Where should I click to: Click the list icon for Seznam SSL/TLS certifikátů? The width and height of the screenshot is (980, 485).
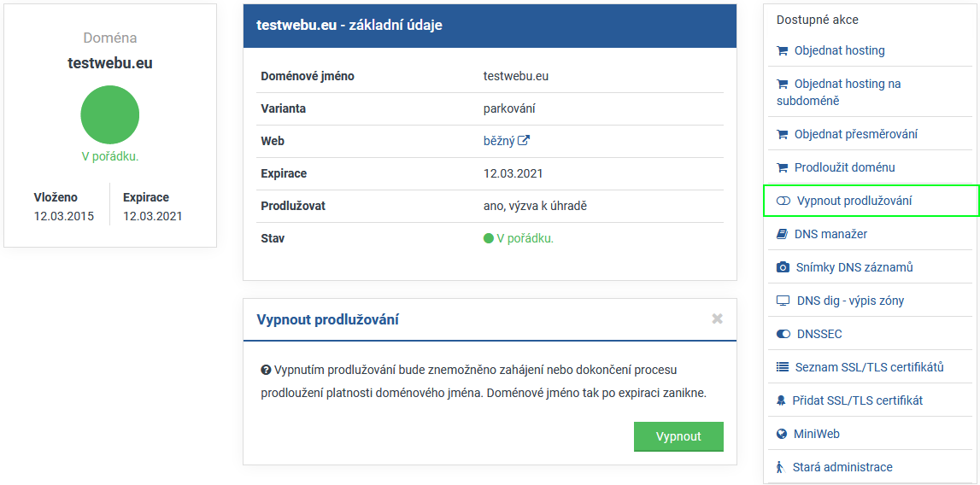[783, 367]
